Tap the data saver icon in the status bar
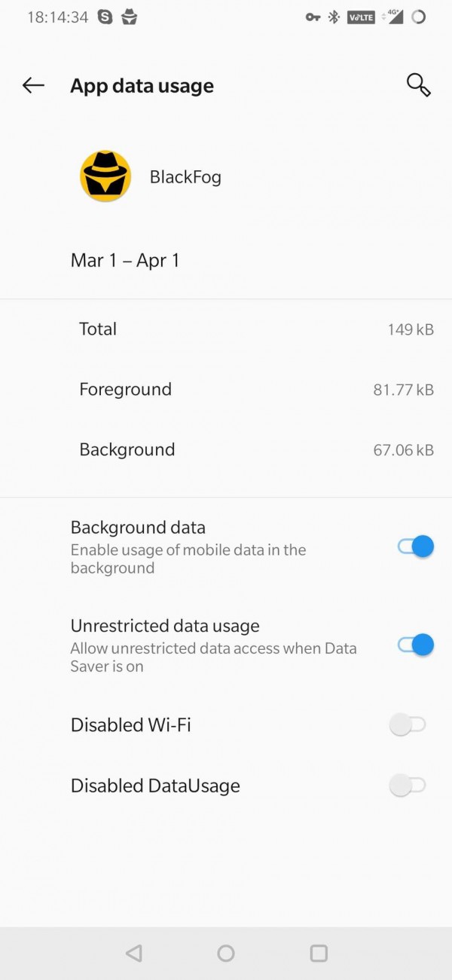 (x=418, y=16)
